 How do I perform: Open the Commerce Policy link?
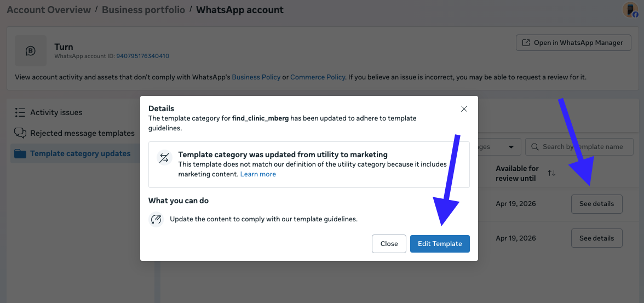click(x=318, y=77)
